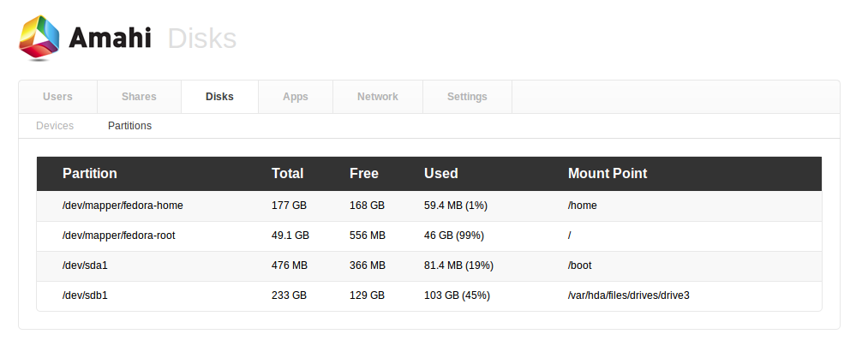Viewport: 868px width, 340px height.
Task: Click the 556 MB free value
Action: click(368, 236)
